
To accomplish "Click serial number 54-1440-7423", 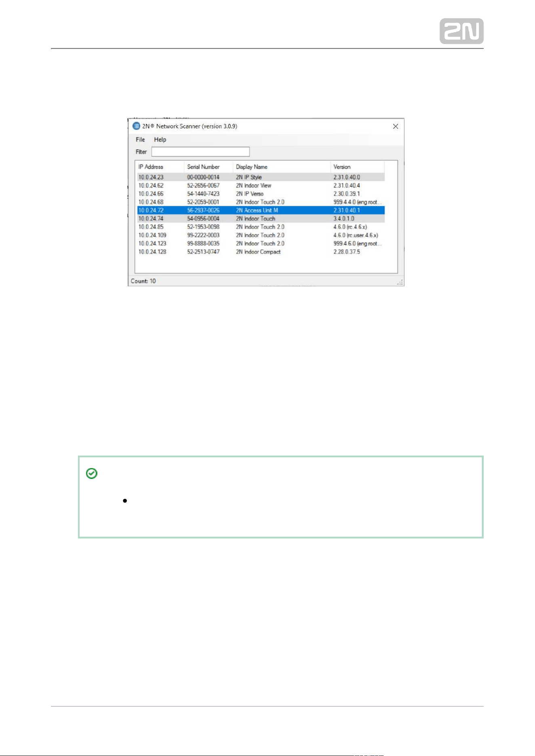I will tap(203, 194).
